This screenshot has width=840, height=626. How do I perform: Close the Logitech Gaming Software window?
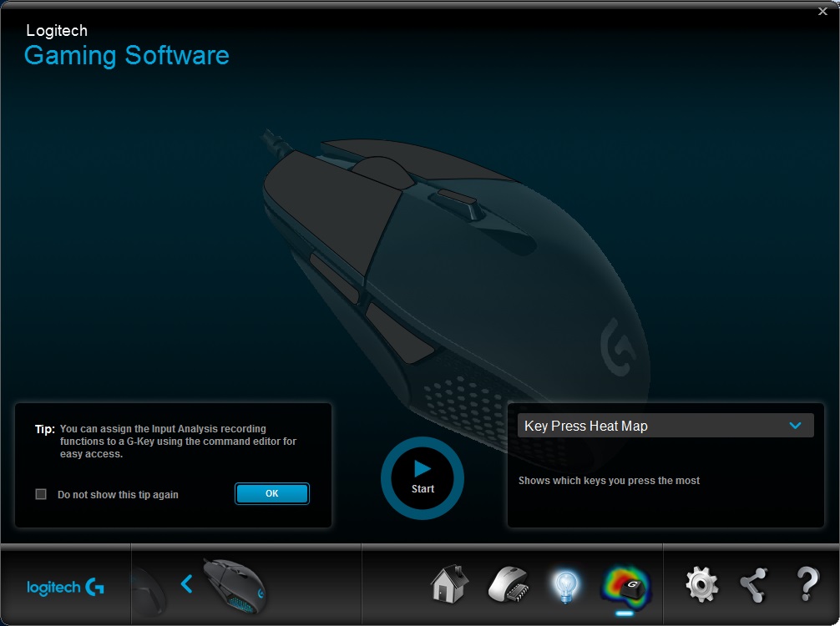tap(822, 11)
